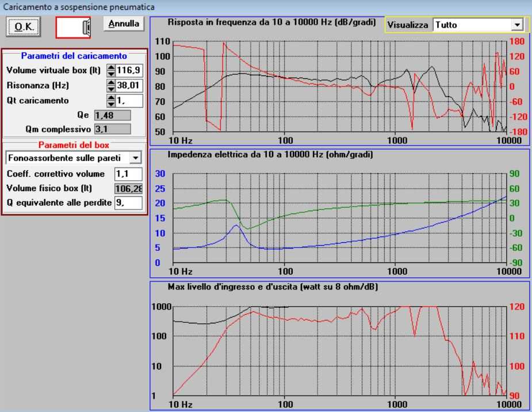
Task: Click the Qe value field 1,48
Action: pos(112,116)
